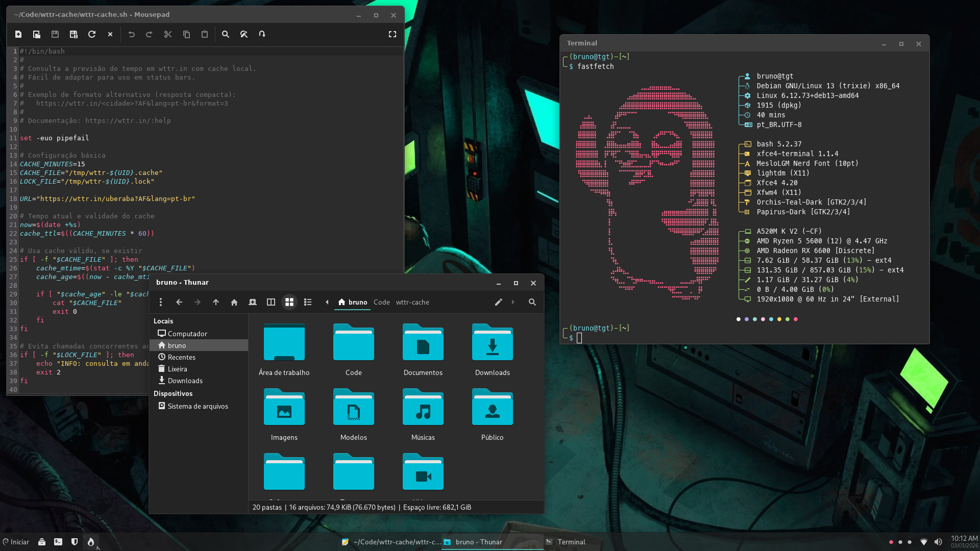Switch Thunar to list view
Screen dimensions: 980x551
pos(308,302)
